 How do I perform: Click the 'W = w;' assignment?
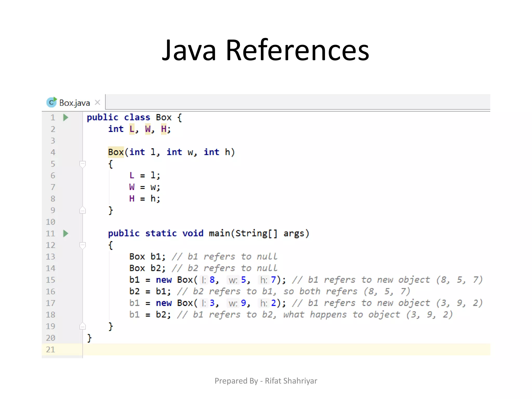click(x=145, y=187)
